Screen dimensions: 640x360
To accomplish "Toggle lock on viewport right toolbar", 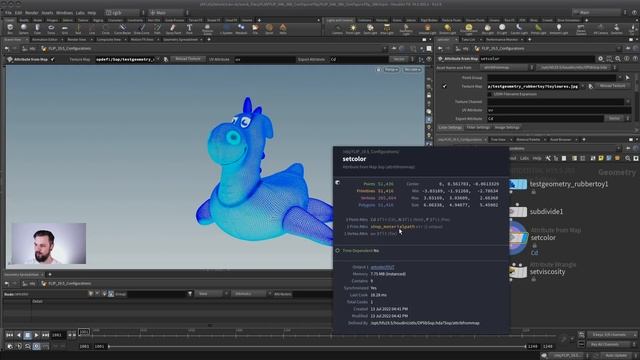I will click(429, 95).
